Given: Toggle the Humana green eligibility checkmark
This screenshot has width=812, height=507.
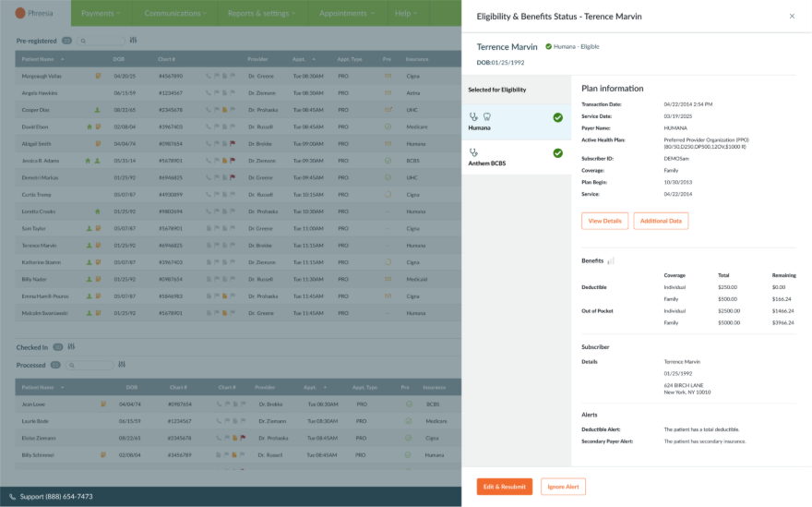Looking at the screenshot, I should (557, 117).
